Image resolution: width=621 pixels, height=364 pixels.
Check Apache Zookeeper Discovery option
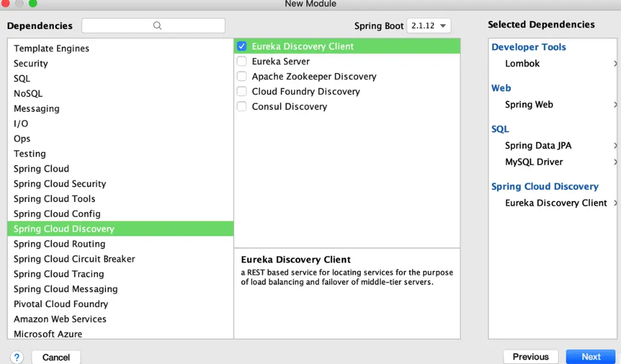241,76
